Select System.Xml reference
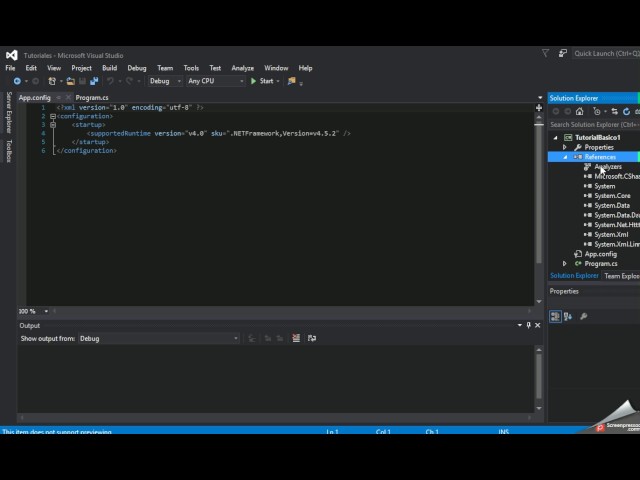 pyautogui.click(x=611, y=235)
